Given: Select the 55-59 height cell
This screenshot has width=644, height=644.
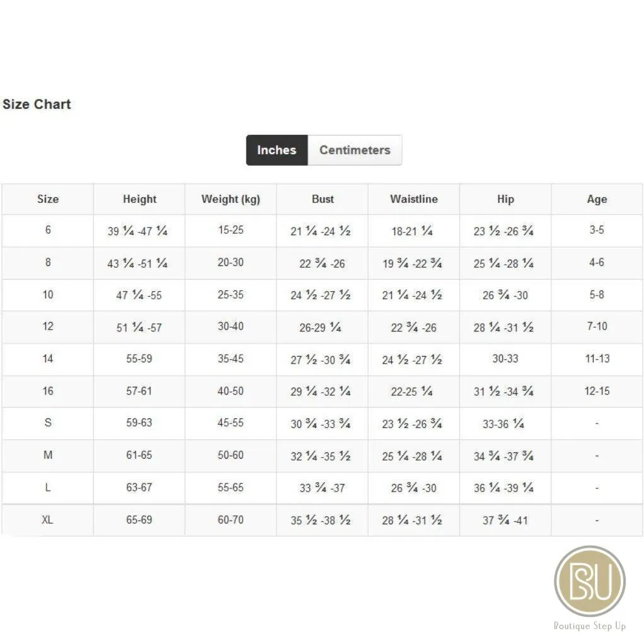Looking at the screenshot, I should tap(140, 359).
